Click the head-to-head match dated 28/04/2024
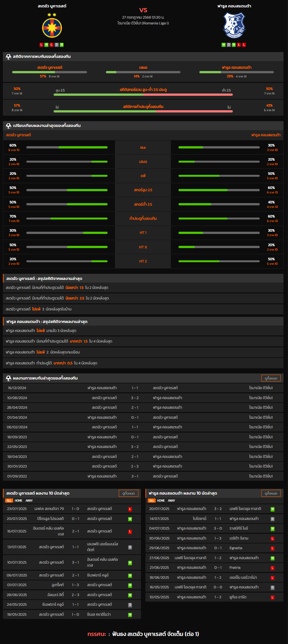This screenshot has width=288, height=644. pyautogui.click(x=143, y=407)
